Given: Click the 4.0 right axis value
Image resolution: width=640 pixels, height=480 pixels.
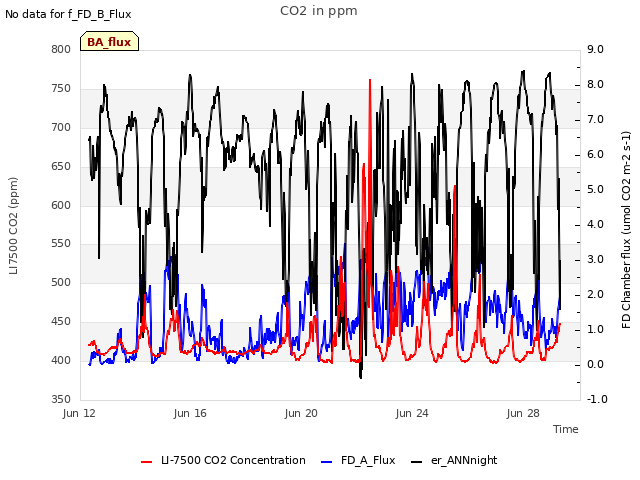Looking at the screenshot, I should [596, 224].
